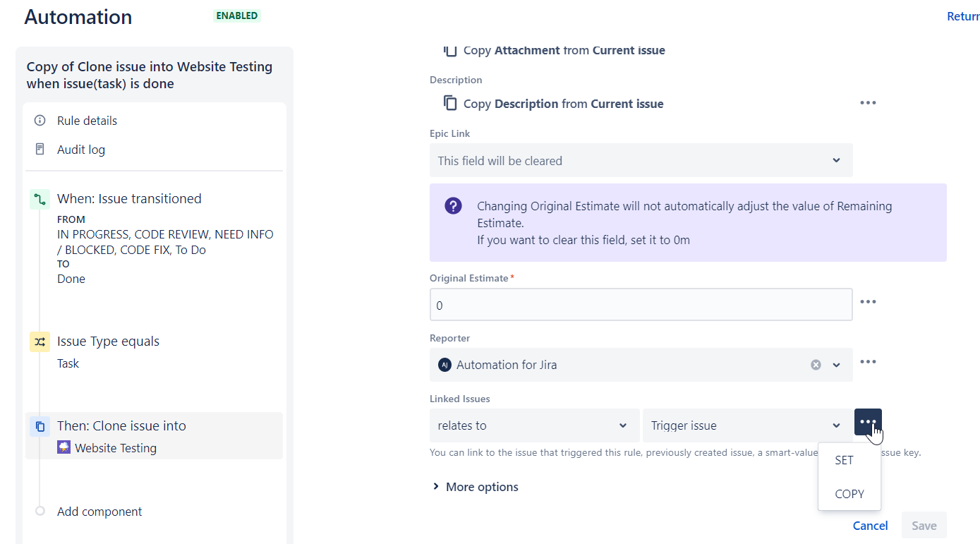The width and height of the screenshot is (980, 544).
Task: Open the Epic Link dropdown
Action: pos(641,160)
